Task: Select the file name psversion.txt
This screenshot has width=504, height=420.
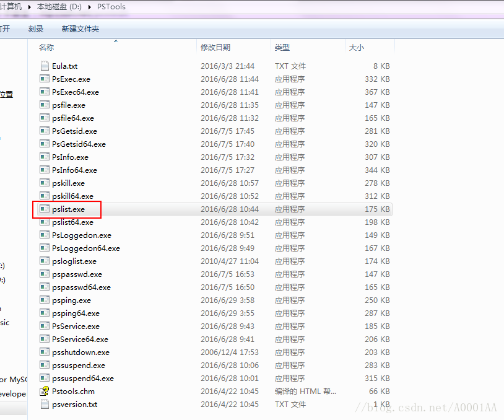Action: pos(74,405)
